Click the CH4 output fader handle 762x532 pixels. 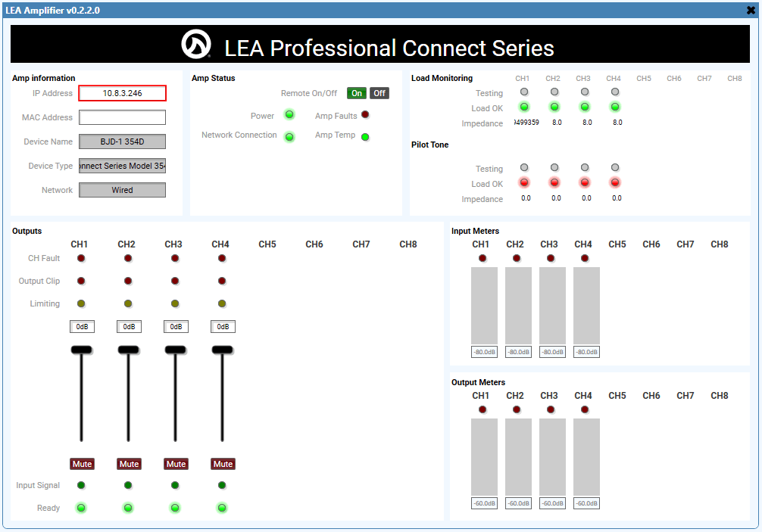tap(223, 350)
